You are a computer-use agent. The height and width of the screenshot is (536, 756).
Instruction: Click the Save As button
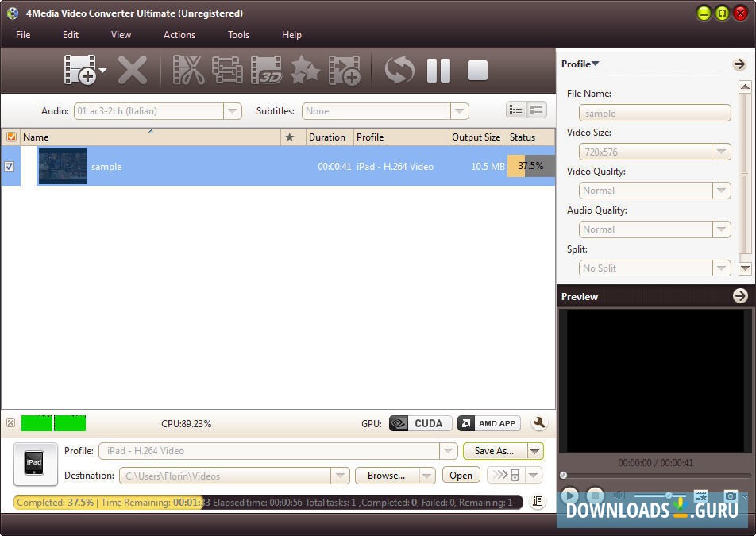[495, 451]
